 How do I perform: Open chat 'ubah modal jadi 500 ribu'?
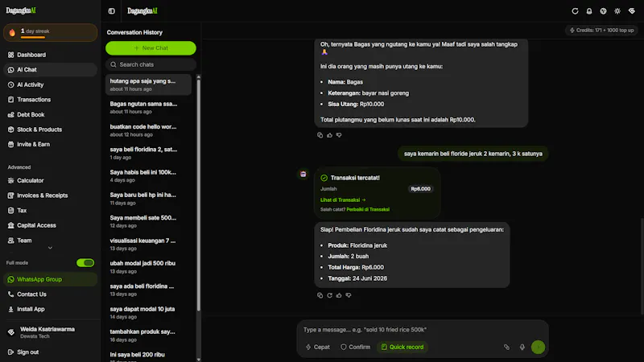pos(148,267)
